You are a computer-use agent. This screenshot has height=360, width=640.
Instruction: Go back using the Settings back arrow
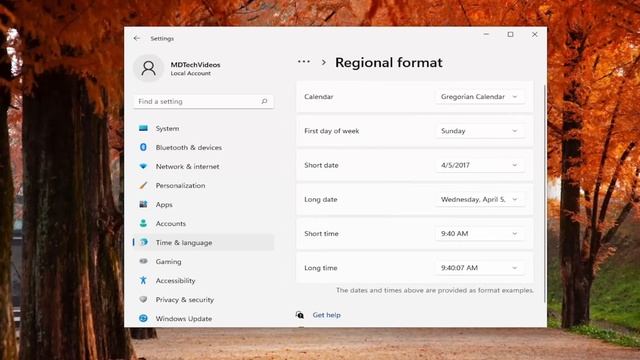click(x=137, y=38)
